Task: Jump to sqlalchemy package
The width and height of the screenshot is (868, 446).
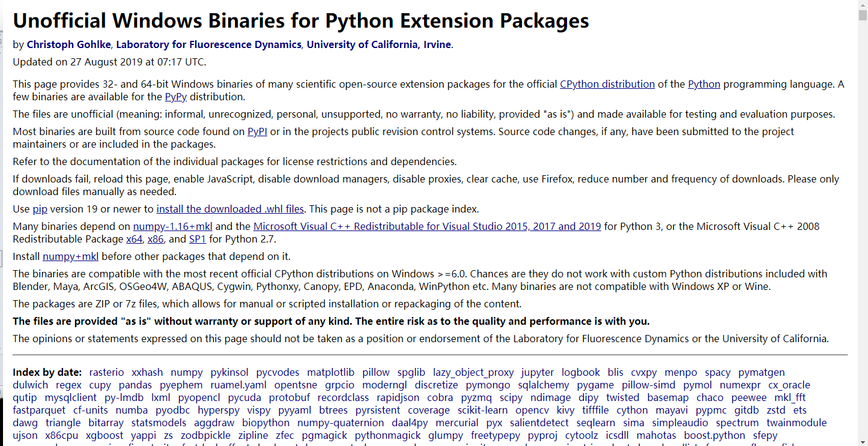Action: (544, 385)
